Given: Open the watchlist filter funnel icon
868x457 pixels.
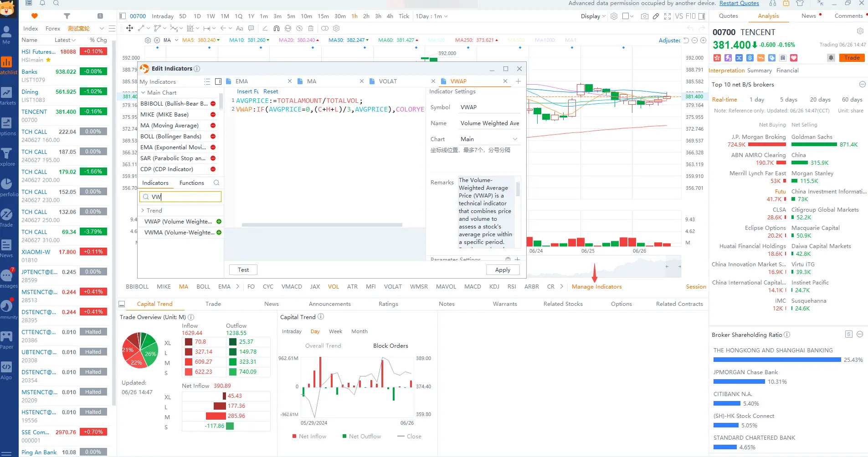Looking at the screenshot, I should 67,16.
